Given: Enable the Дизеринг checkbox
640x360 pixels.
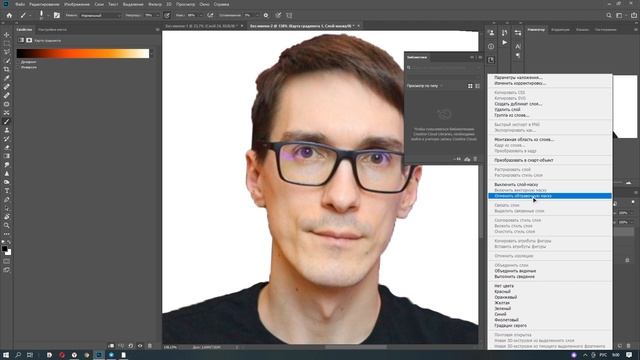Looking at the screenshot, I should click(19, 62).
